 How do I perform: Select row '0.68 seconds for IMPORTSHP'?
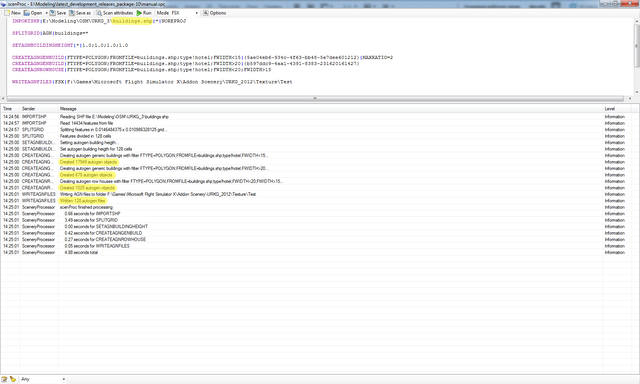(x=320, y=214)
